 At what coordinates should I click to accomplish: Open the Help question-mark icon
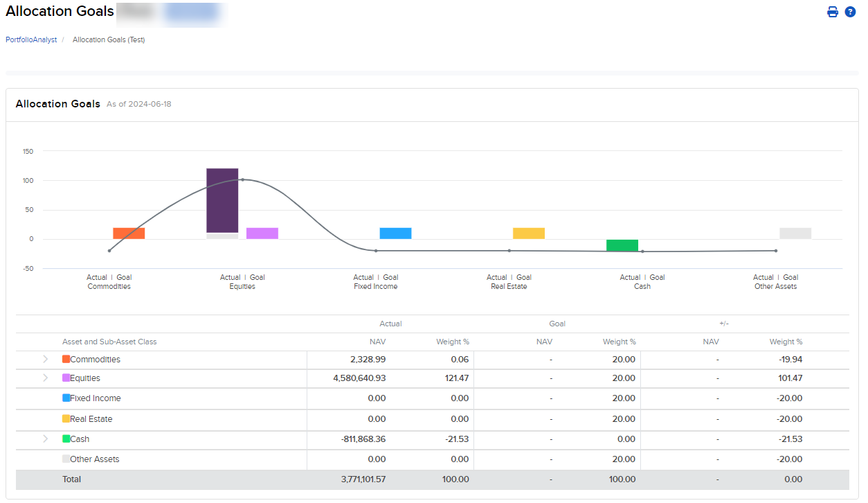tap(850, 12)
